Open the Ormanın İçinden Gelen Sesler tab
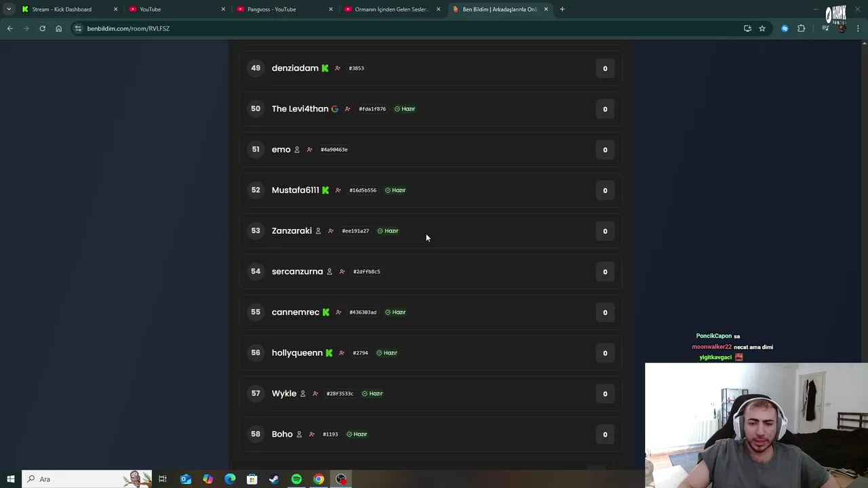868x488 pixels. point(392,9)
